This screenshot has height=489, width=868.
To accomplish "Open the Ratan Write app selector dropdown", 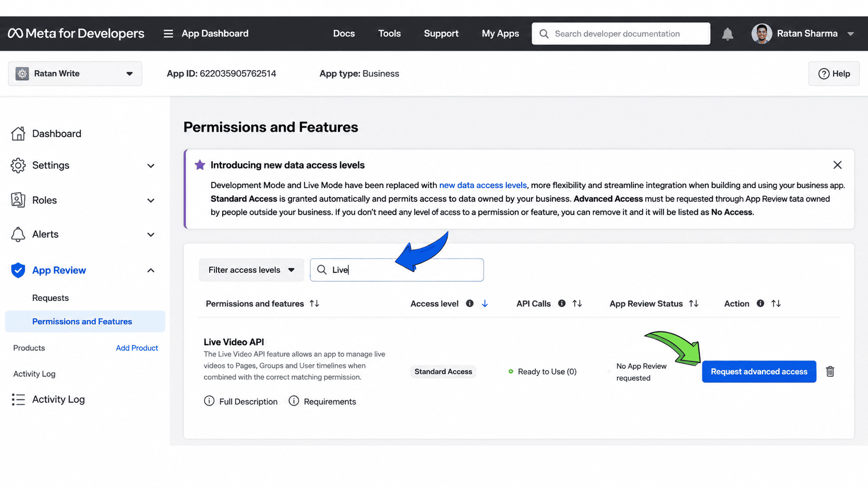I will [x=75, y=74].
